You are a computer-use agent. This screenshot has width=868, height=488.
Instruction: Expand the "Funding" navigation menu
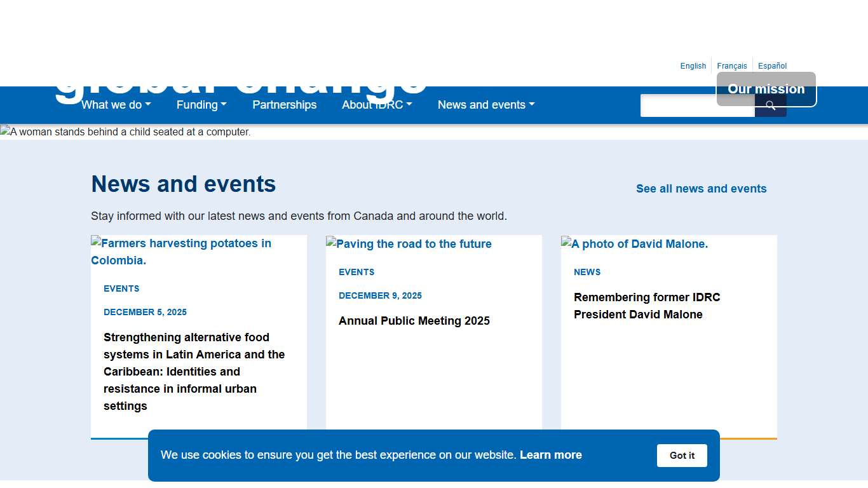point(201,105)
